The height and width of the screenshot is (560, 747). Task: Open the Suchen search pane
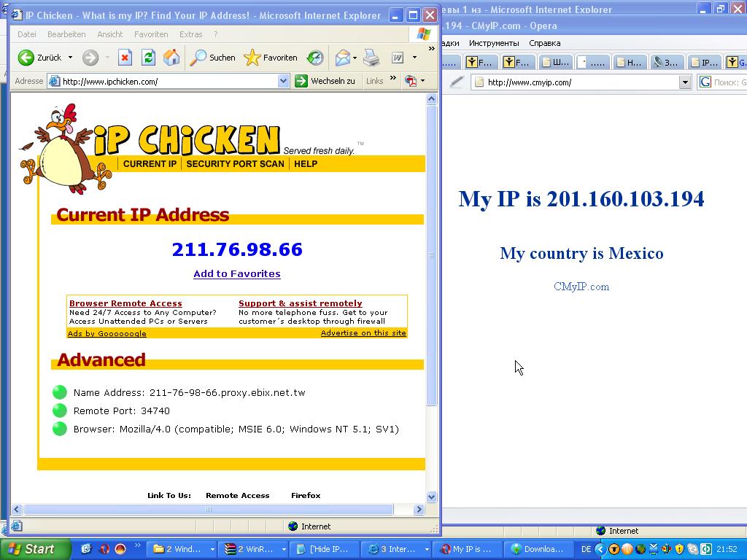coord(212,58)
